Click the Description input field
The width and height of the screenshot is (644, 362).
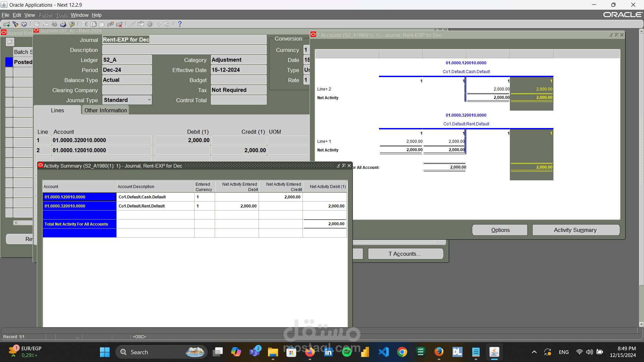click(184, 50)
